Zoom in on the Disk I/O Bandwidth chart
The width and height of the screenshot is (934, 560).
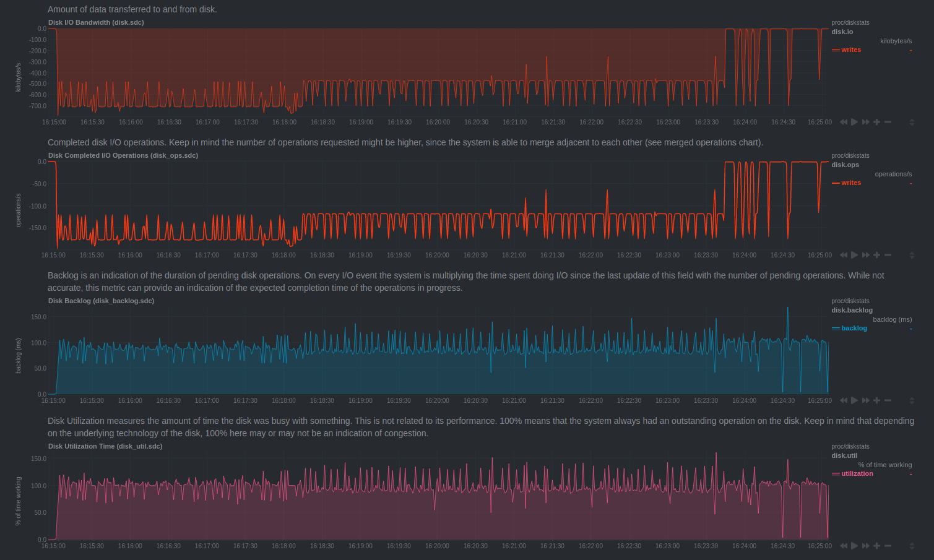coord(876,122)
